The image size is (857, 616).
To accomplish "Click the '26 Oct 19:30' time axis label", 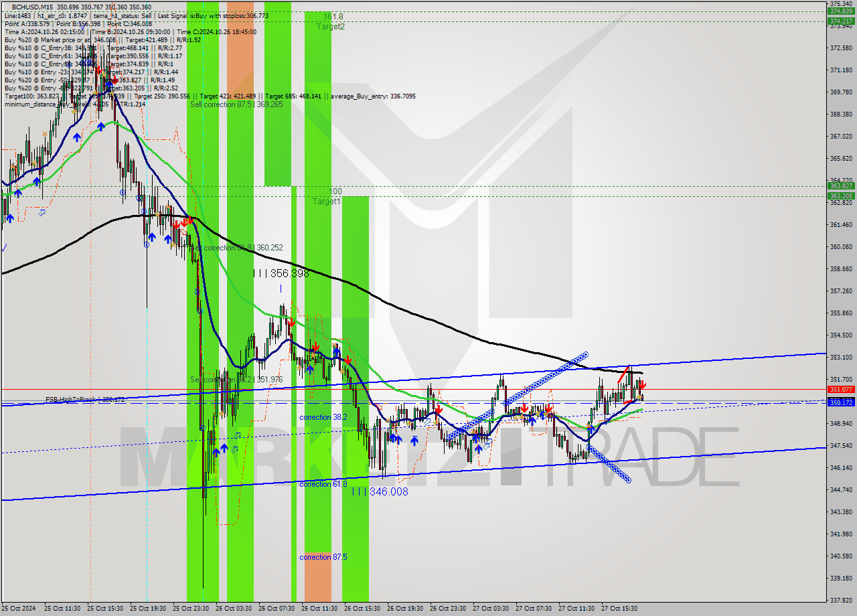I will (x=404, y=609).
